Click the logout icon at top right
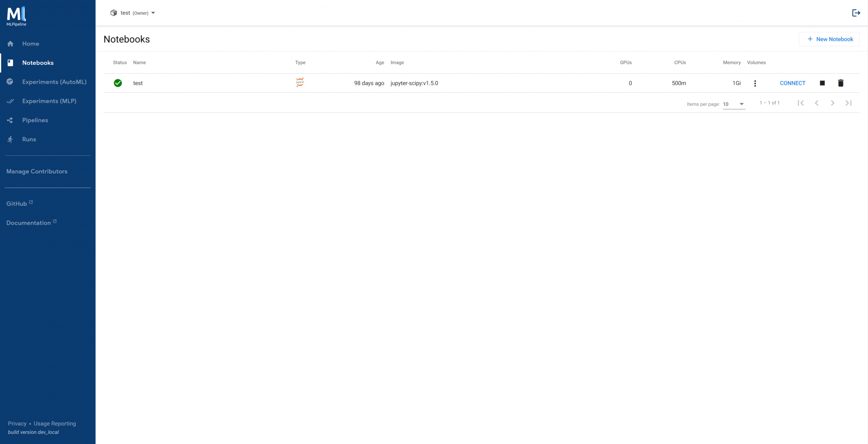 (x=857, y=13)
